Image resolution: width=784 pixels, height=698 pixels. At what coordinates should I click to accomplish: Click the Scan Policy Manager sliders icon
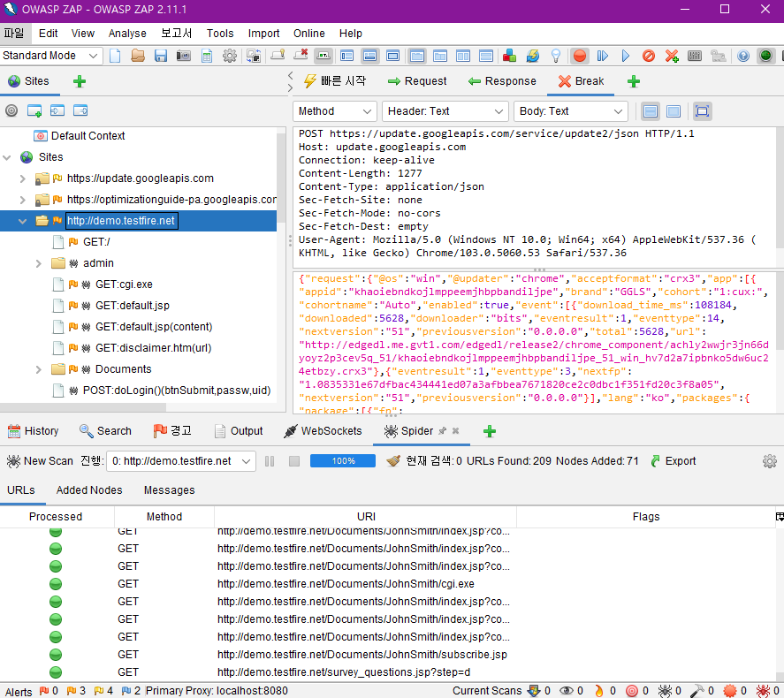tap(695, 56)
